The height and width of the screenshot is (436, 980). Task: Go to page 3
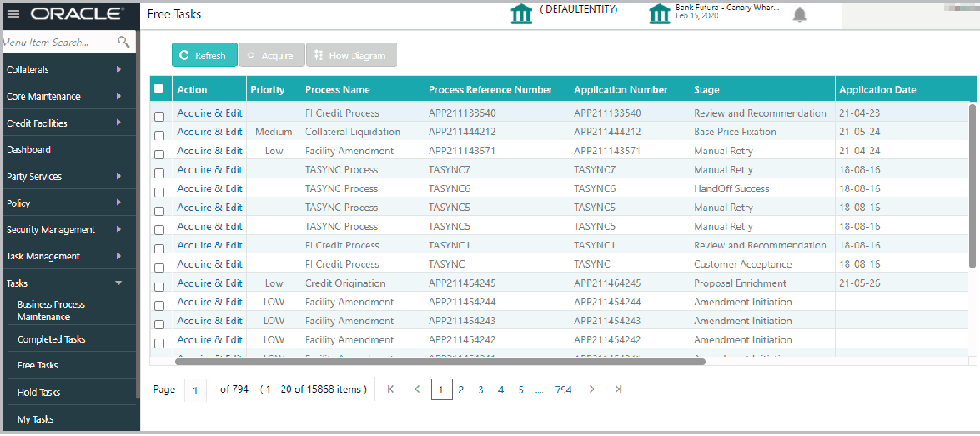pyautogui.click(x=480, y=389)
